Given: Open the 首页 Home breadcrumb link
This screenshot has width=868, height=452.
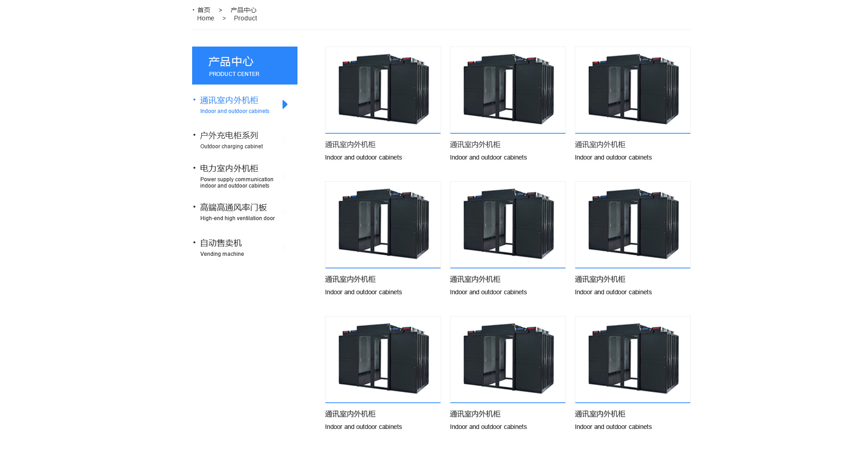Looking at the screenshot, I should point(204,14).
